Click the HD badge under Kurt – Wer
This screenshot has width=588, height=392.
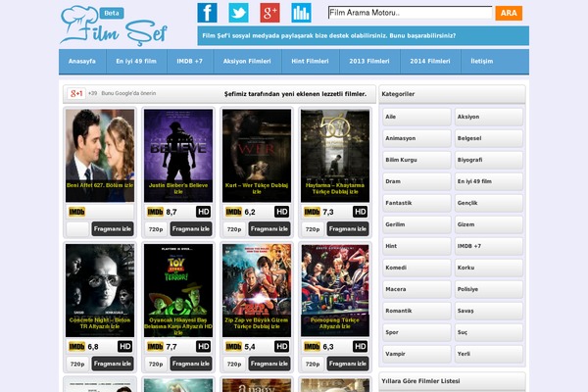pyautogui.click(x=281, y=212)
